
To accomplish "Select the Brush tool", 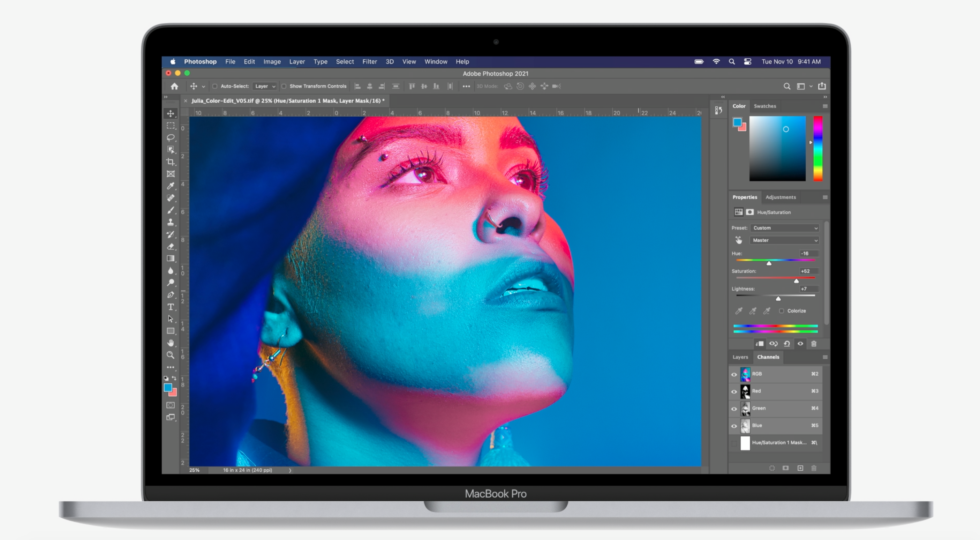I will tap(171, 210).
